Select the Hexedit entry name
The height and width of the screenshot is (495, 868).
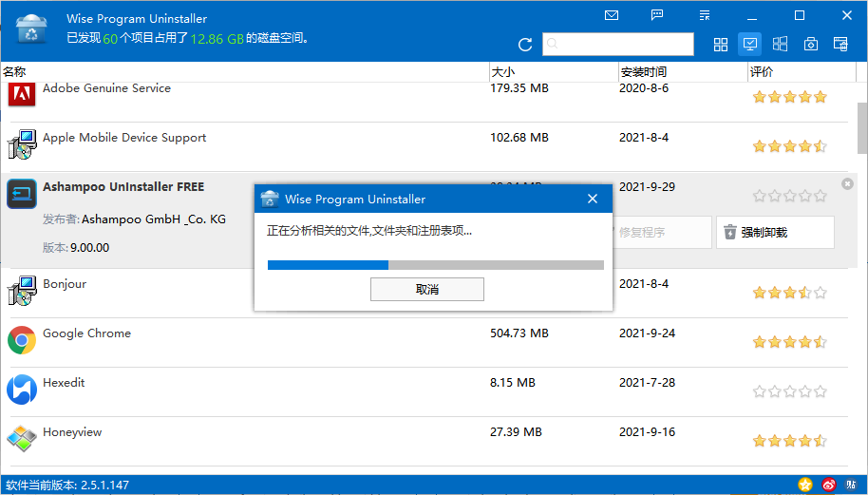coord(64,383)
